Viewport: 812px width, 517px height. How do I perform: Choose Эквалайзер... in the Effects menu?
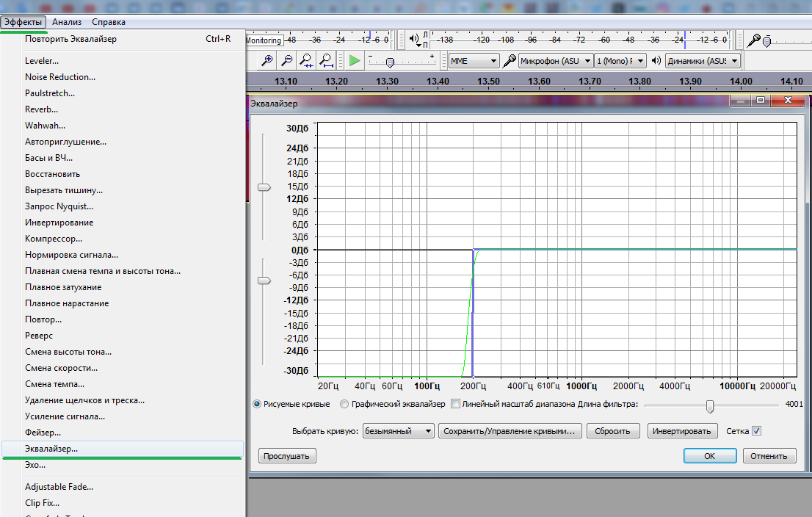click(51, 448)
